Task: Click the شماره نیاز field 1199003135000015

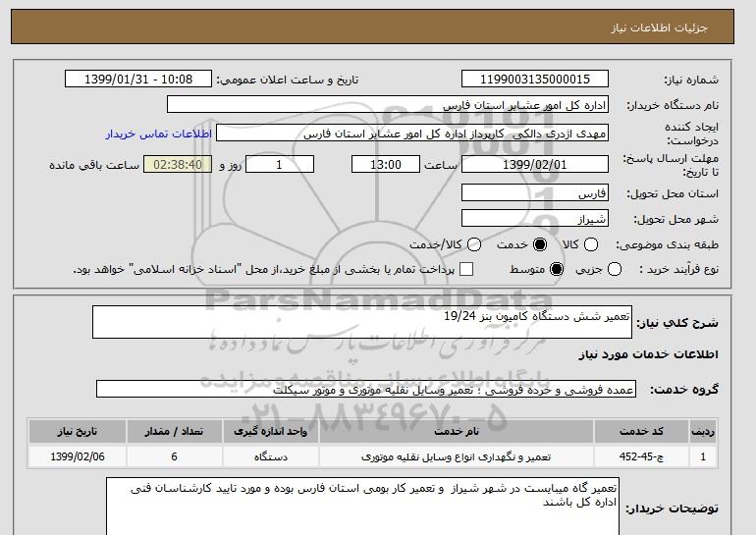Action: pyautogui.click(x=535, y=80)
